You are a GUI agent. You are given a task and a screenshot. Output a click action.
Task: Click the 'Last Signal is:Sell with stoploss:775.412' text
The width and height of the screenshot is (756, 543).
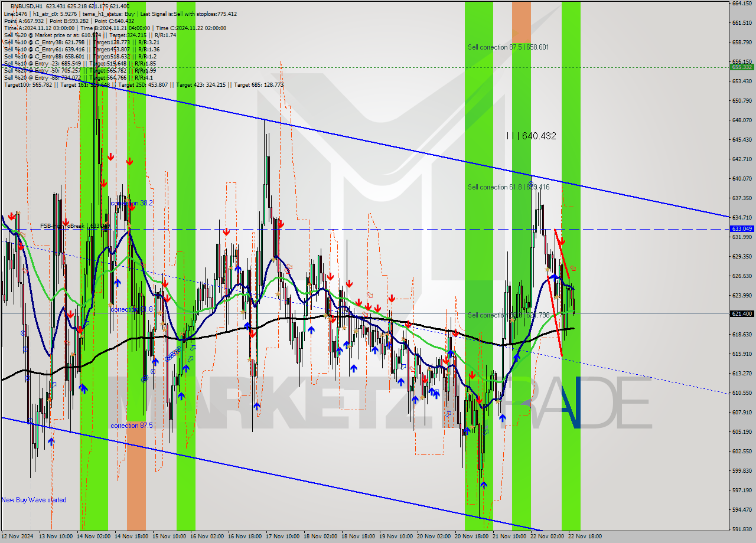tap(188, 14)
